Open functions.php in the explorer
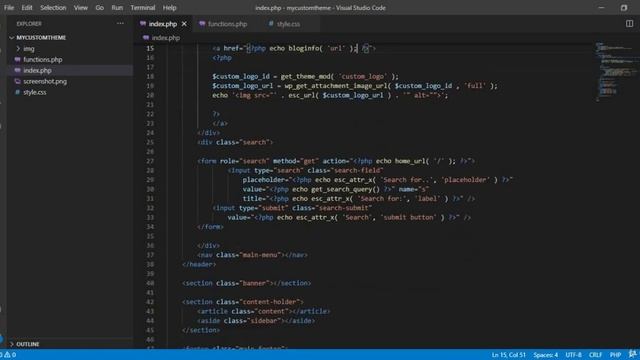 (43, 60)
